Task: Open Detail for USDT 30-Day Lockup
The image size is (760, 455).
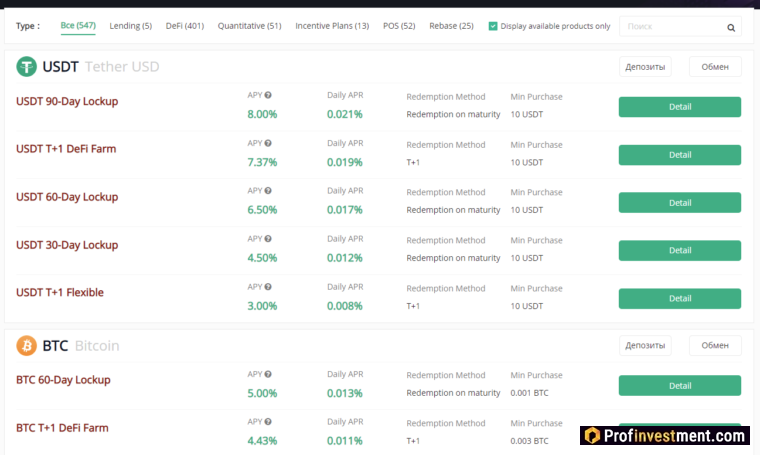Action: click(x=680, y=251)
